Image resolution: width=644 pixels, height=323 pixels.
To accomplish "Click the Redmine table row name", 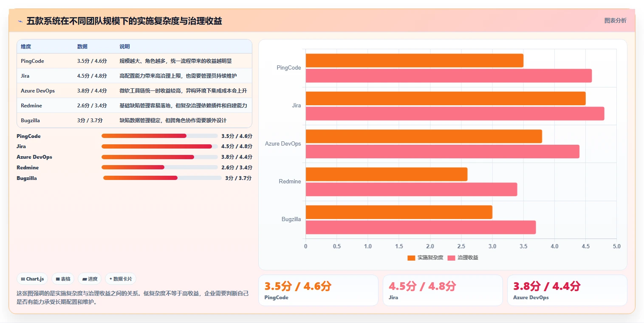I will tap(31, 106).
